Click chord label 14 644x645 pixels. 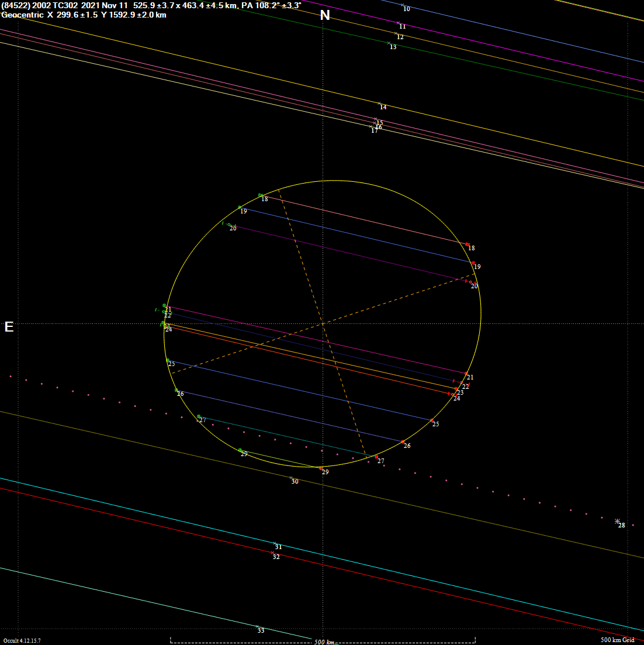(383, 108)
